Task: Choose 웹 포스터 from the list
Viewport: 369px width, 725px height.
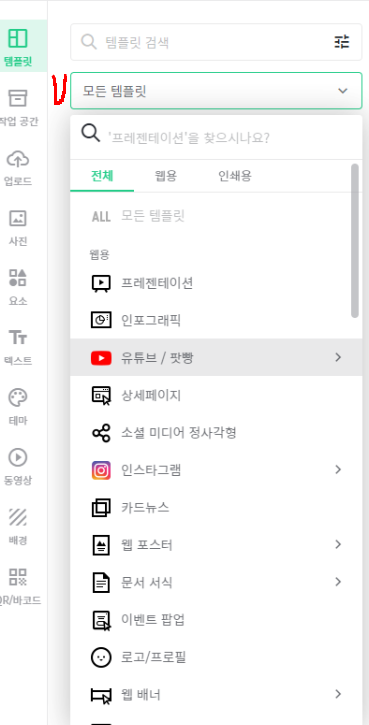Action: [x=216, y=545]
